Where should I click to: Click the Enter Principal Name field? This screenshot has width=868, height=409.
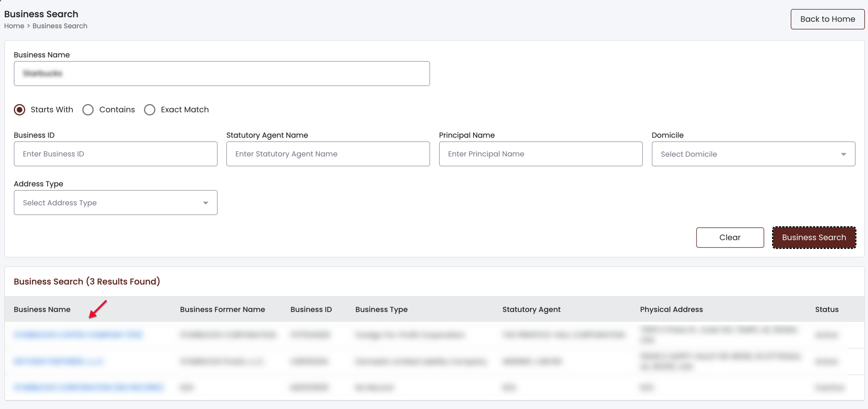pyautogui.click(x=540, y=154)
